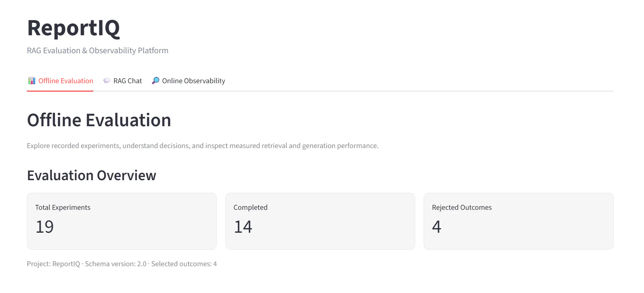644x293 pixels.
Task: Select the Completed value 14
Action: [x=243, y=227]
